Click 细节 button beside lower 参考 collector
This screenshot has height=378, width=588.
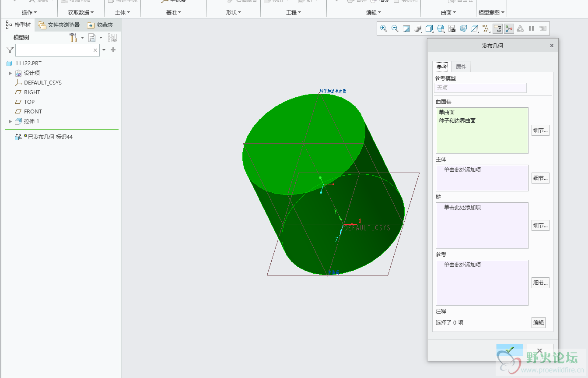tap(540, 283)
